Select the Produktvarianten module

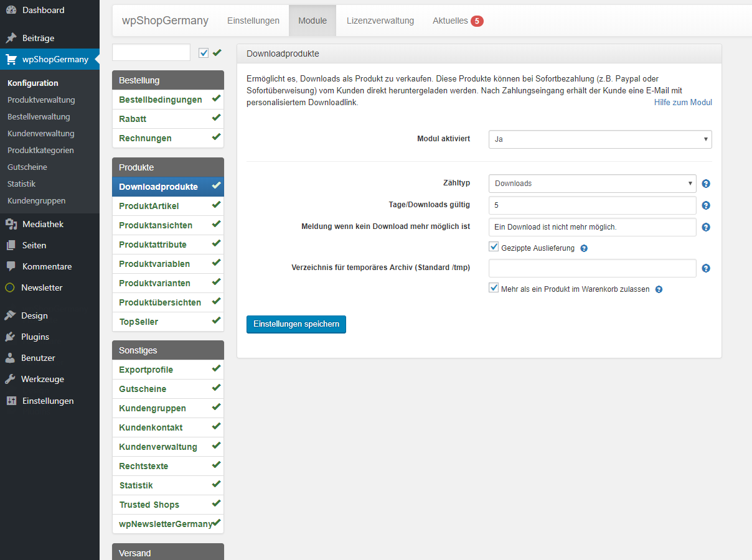pyautogui.click(x=168, y=283)
